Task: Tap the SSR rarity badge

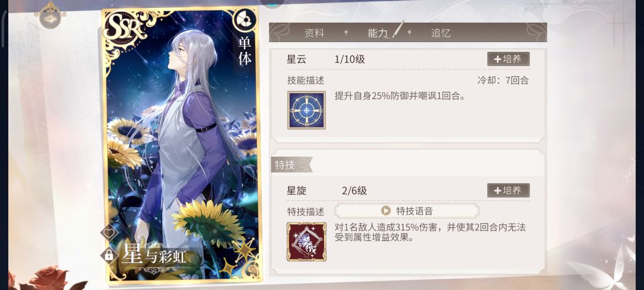Action: pos(125,30)
